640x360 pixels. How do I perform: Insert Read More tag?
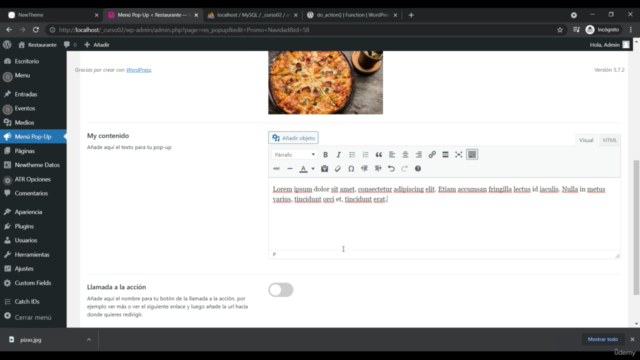[445, 155]
